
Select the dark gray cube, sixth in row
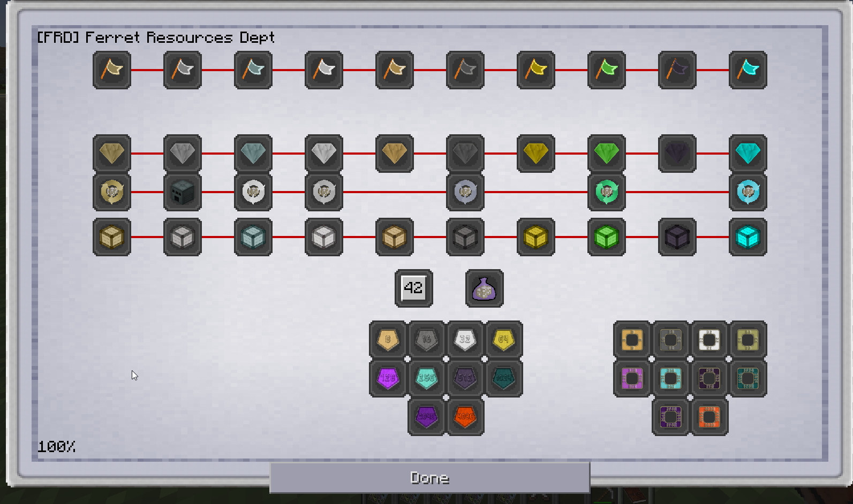[x=465, y=237]
